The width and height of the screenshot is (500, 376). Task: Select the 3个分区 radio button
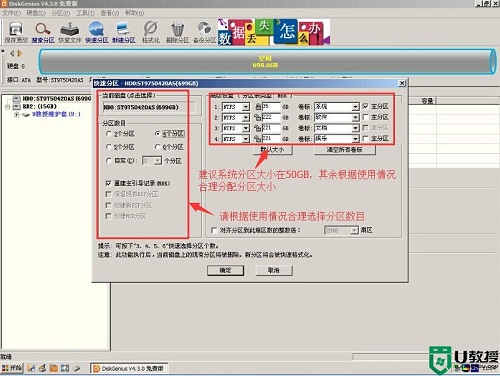click(x=109, y=134)
